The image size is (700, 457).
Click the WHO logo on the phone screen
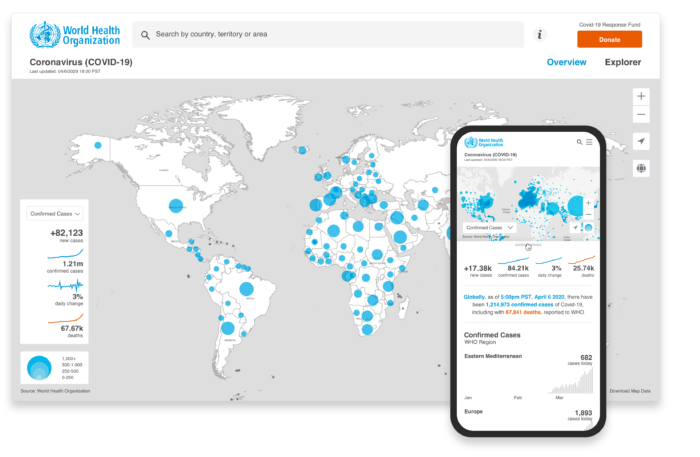click(x=483, y=142)
